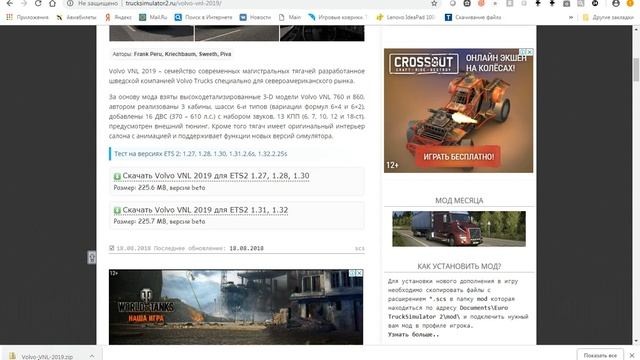Bookmark this page with the star icon

point(434,3)
